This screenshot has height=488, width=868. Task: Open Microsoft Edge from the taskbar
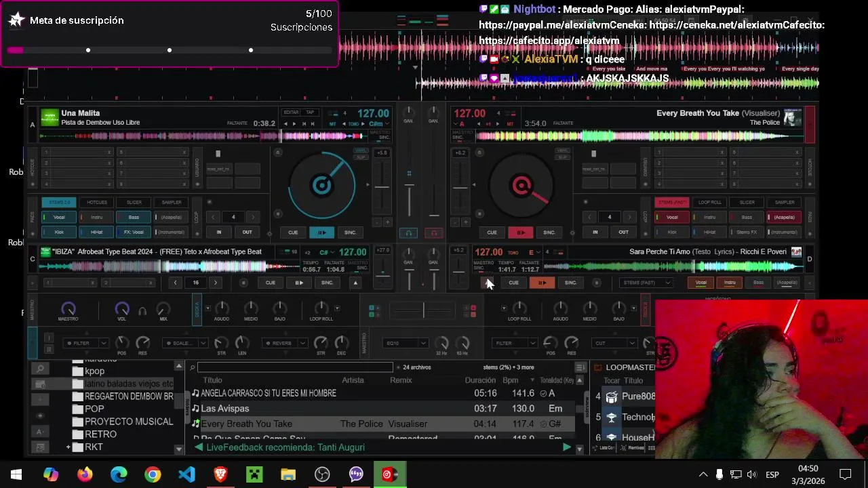[x=119, y=474]
